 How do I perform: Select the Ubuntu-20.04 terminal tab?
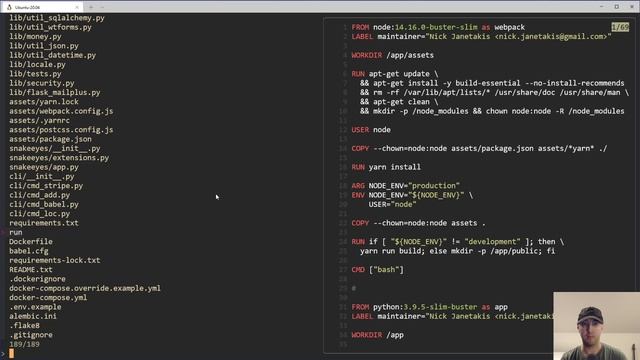point(41,7)
